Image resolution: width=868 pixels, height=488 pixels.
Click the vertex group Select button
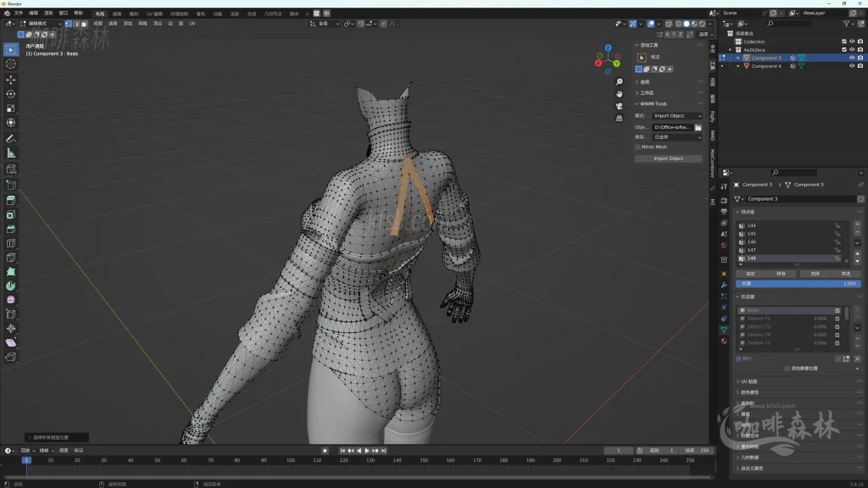pos(815,274)
